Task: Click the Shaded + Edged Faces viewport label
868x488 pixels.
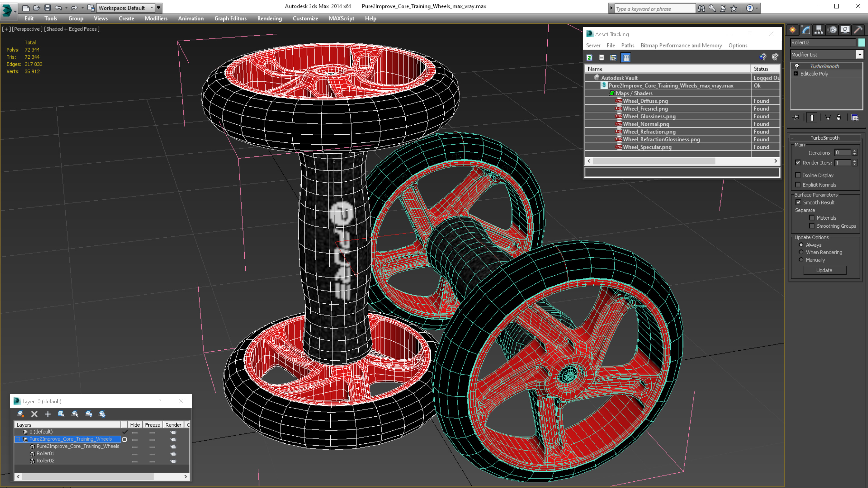Action: pos(72,29)
